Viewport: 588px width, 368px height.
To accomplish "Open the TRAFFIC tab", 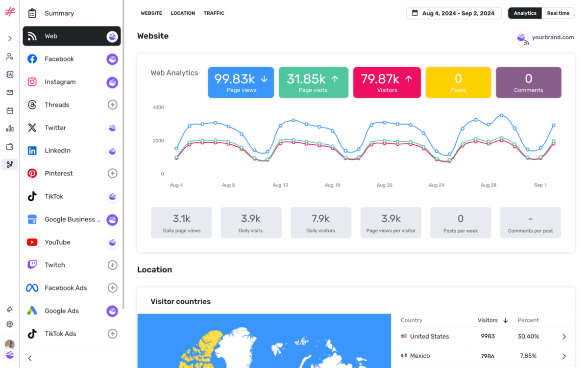I will 214,13.
